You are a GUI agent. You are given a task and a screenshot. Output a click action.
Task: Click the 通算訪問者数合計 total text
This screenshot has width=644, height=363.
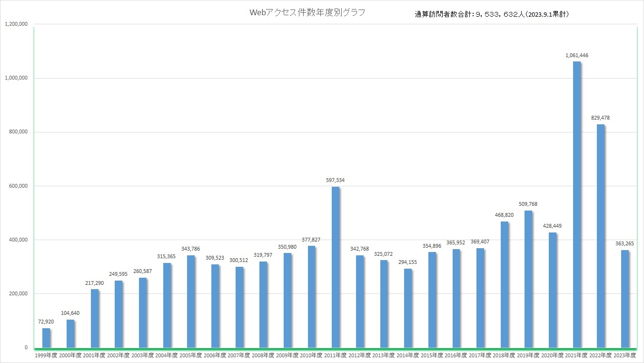pyautogui.click(x=492, y=14)
